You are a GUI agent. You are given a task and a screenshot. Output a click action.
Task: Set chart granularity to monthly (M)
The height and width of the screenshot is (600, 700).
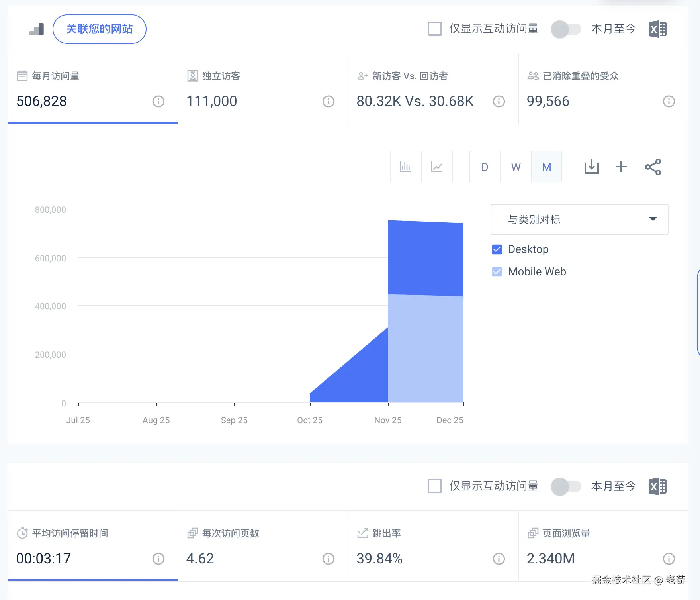pos(547,167)
